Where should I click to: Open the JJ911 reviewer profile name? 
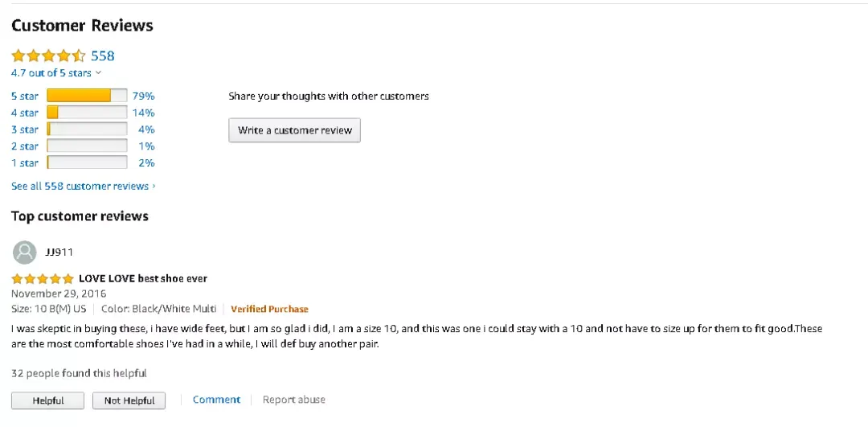click(59, 253)
